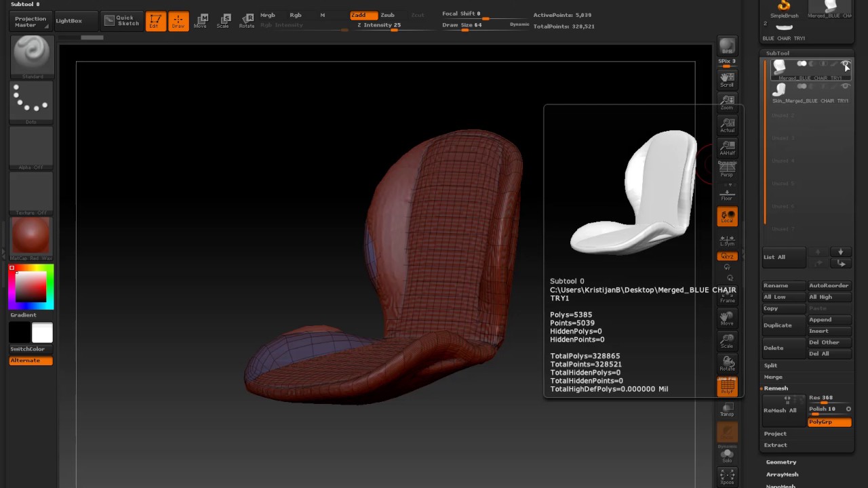Click ReMesh All button
Viewport: 868px width, 488px height.
[x=784, y=411]
